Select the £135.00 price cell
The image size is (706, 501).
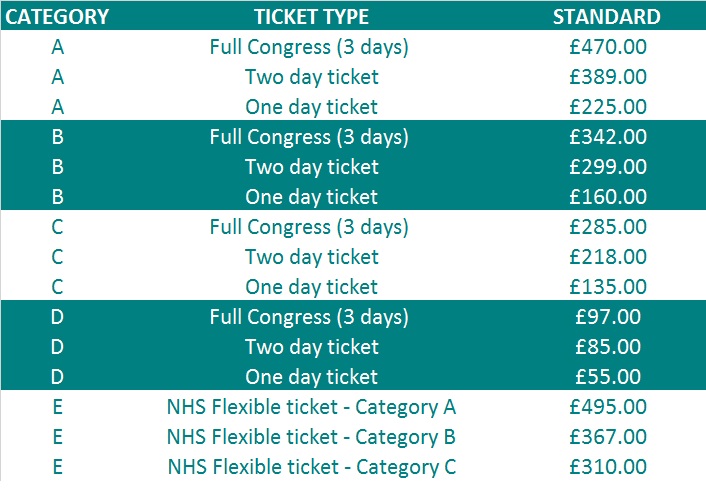coord(608,287)
